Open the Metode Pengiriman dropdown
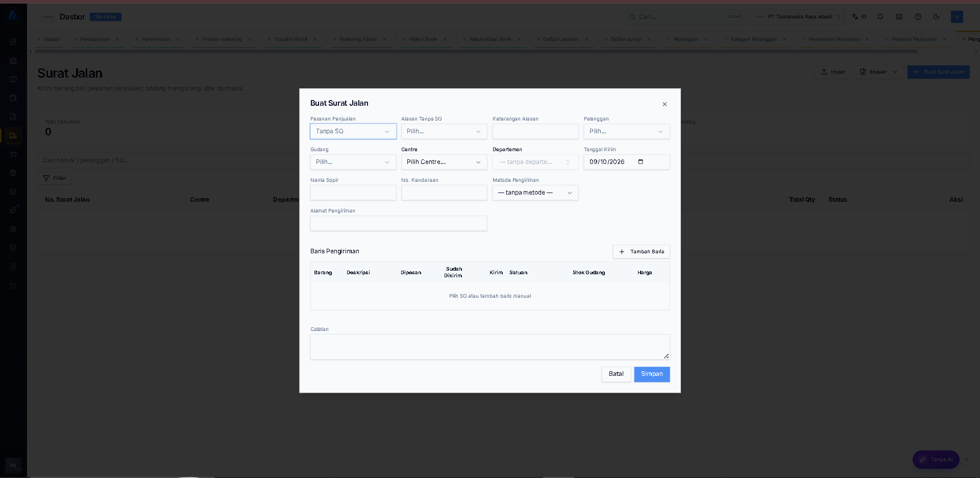Viewport: 980px width, 478px height. pos(535,193)
